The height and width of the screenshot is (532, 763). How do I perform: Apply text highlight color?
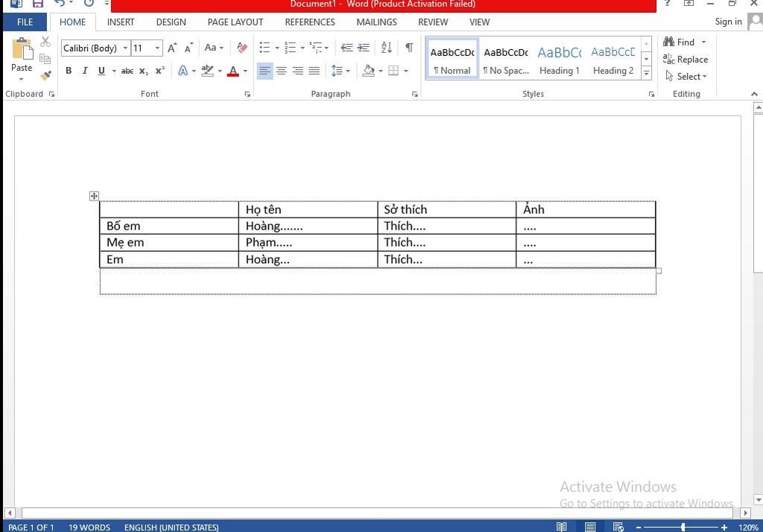click(x=208, y=71)
